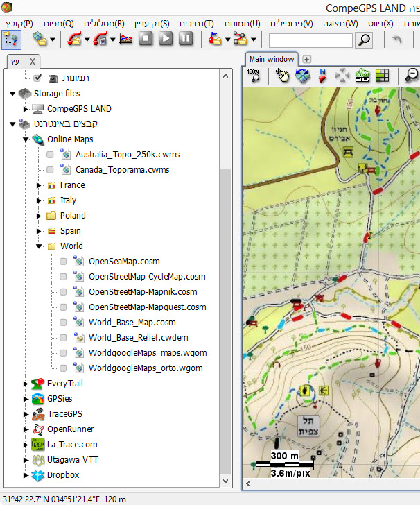Expand the Spain folder

click(39, 231)
